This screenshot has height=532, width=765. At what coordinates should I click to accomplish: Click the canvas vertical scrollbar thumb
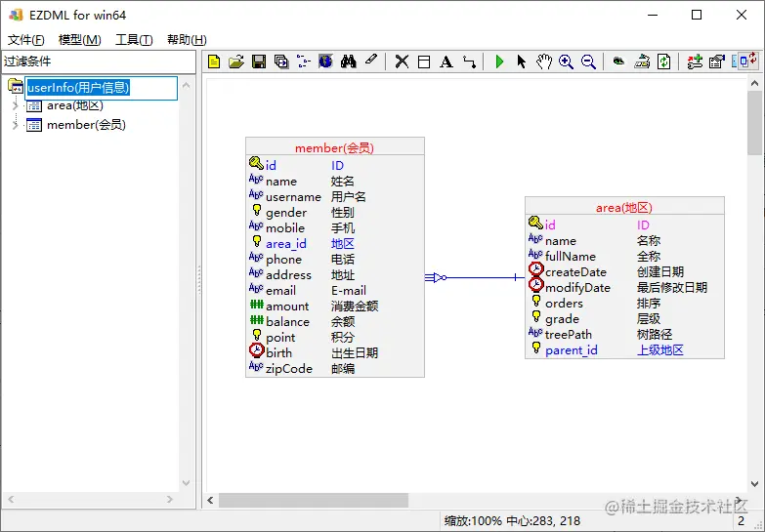coord(754,123)
